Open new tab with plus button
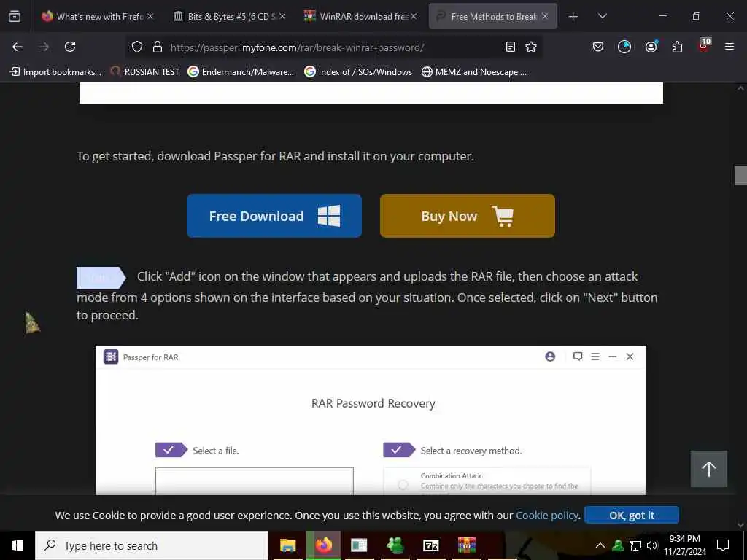Image resolution: width=747 pixels, height=560 pixels. [x=573, y=17]
